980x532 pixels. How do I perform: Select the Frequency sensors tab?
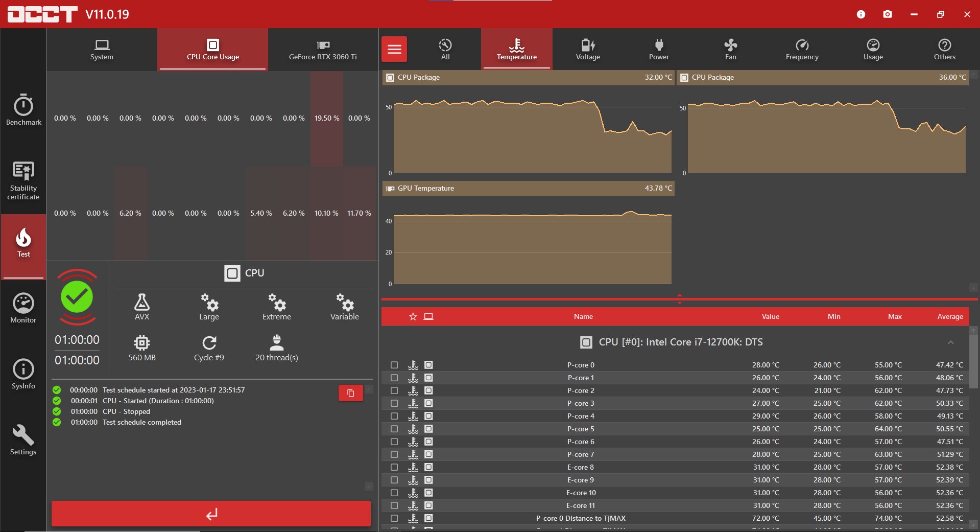[802, 50]
